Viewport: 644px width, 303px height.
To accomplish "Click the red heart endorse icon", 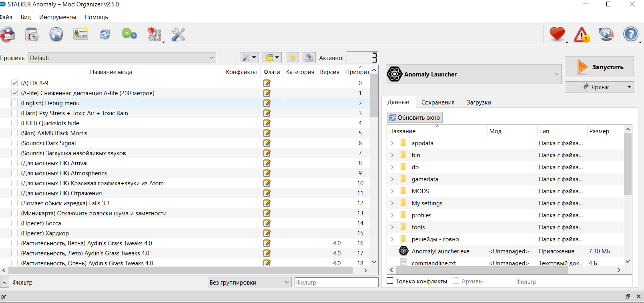I will 557,34.
